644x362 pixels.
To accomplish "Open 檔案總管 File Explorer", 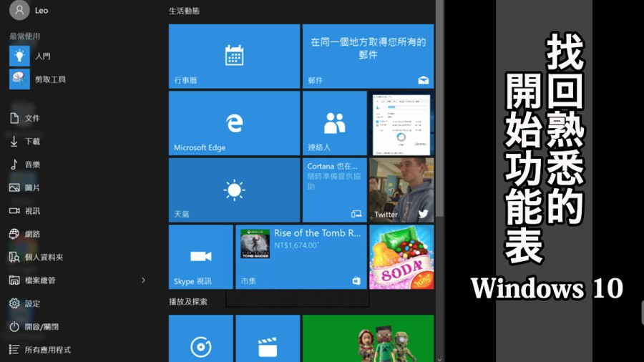I will tap(32, 280).
